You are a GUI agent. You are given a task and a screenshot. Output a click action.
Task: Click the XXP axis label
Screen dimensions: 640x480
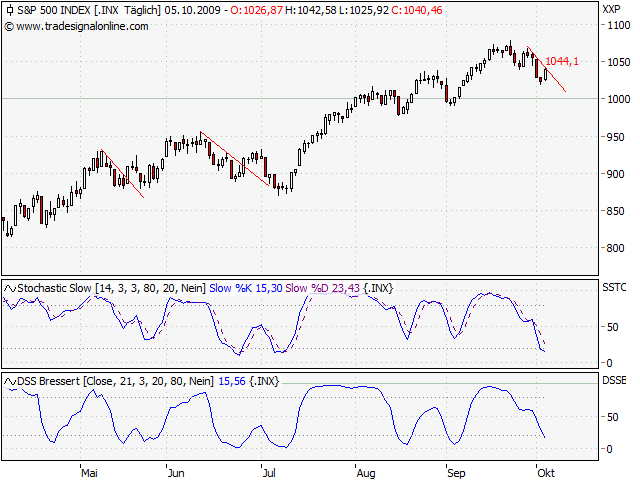[611, 9]
